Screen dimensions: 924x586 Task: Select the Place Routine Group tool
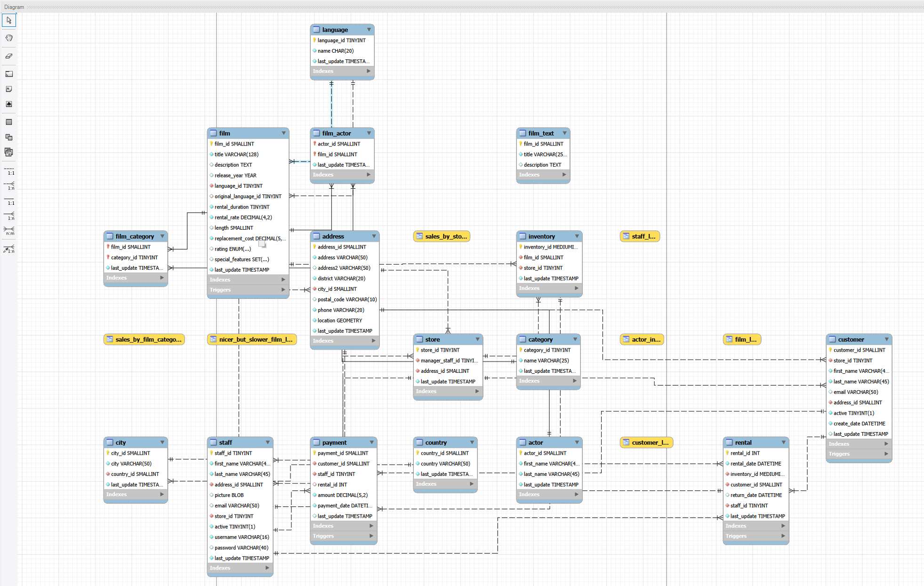(9, 152)
